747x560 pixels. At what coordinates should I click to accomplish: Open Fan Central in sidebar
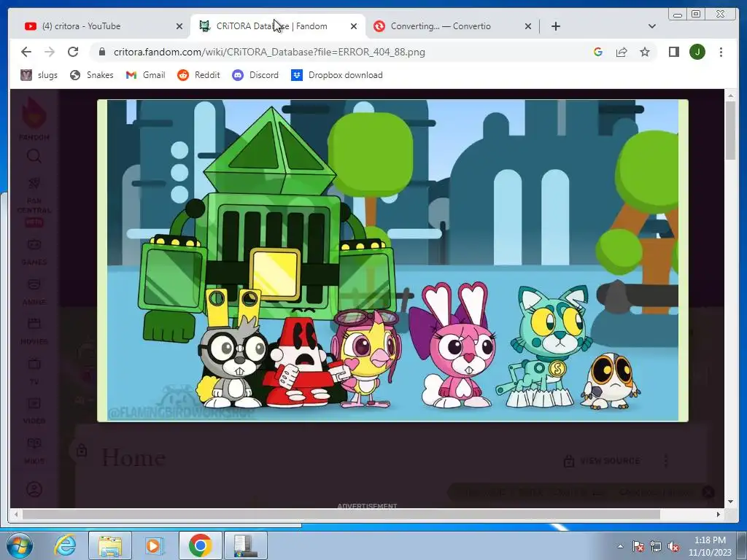pos(34,201)
